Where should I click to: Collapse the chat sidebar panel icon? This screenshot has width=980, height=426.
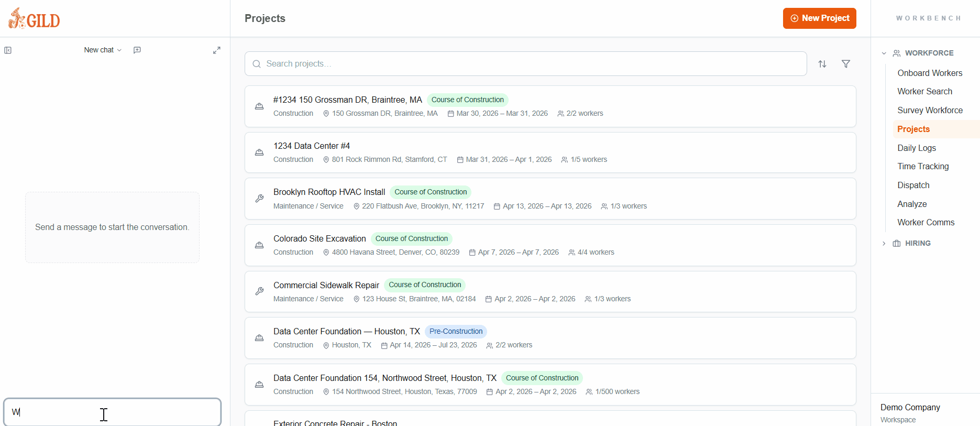(8, 50)
